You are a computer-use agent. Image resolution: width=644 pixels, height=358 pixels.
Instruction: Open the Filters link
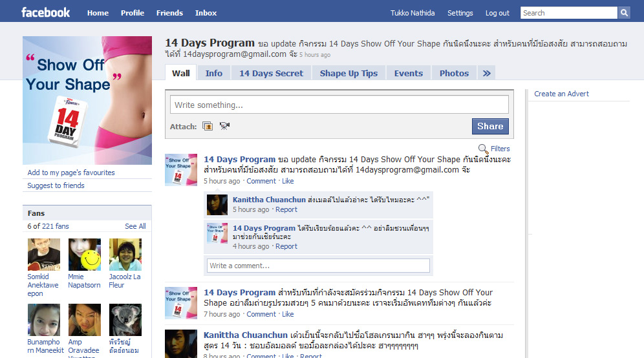(x=500, y=149)
